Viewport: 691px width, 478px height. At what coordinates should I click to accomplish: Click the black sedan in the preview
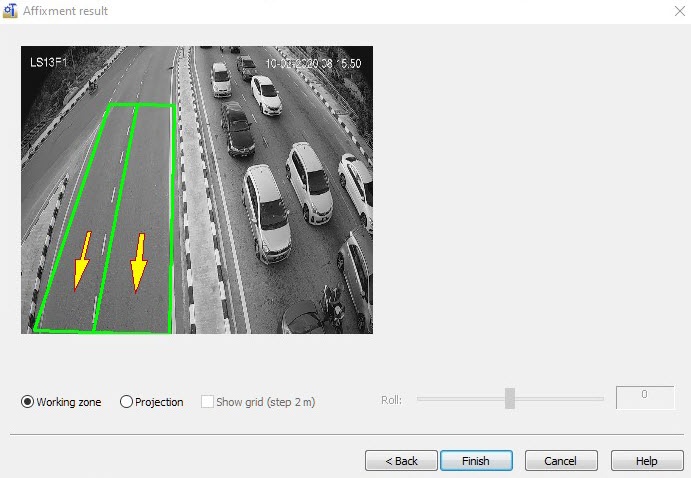(237, 129)
